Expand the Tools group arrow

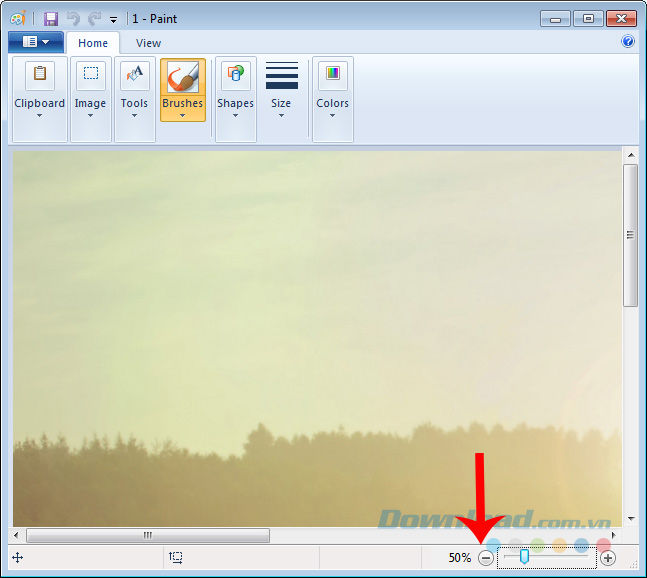[x=135, y=116]
